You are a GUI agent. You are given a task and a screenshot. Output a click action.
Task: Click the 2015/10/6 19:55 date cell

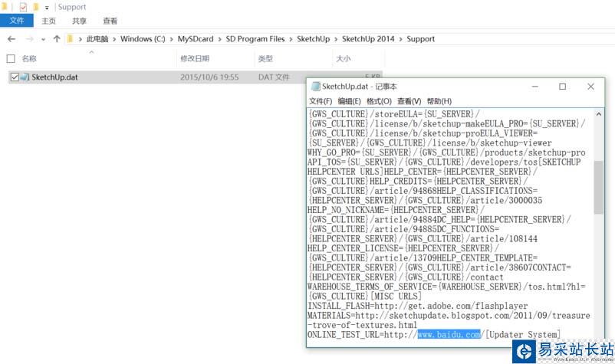coord(209,77)
